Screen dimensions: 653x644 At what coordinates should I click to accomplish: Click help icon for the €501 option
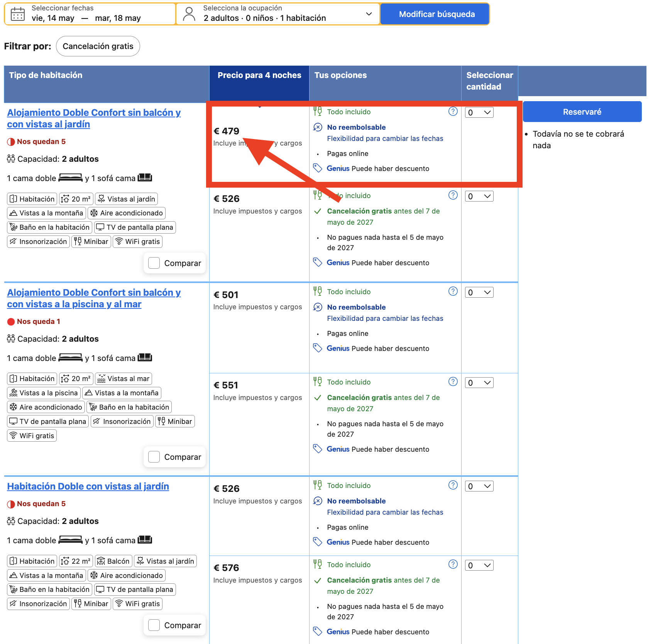point(453,291)
